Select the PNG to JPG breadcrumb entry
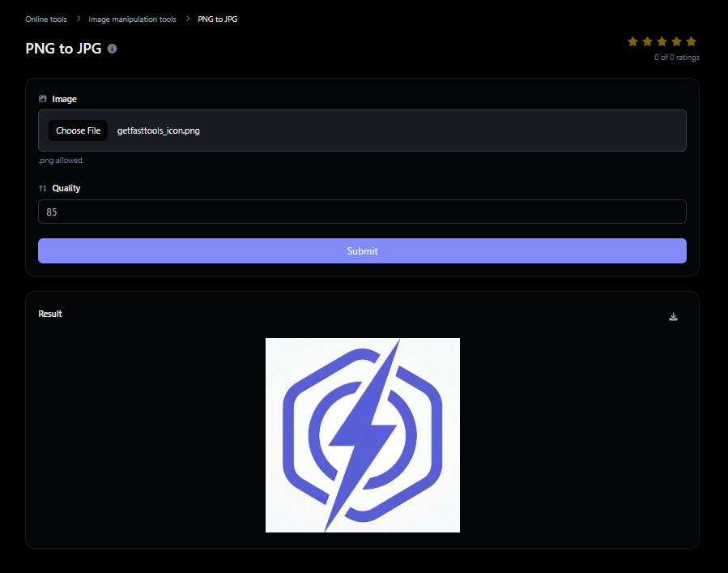The width and height of the screenshot is (728, 573). point(217,19)
